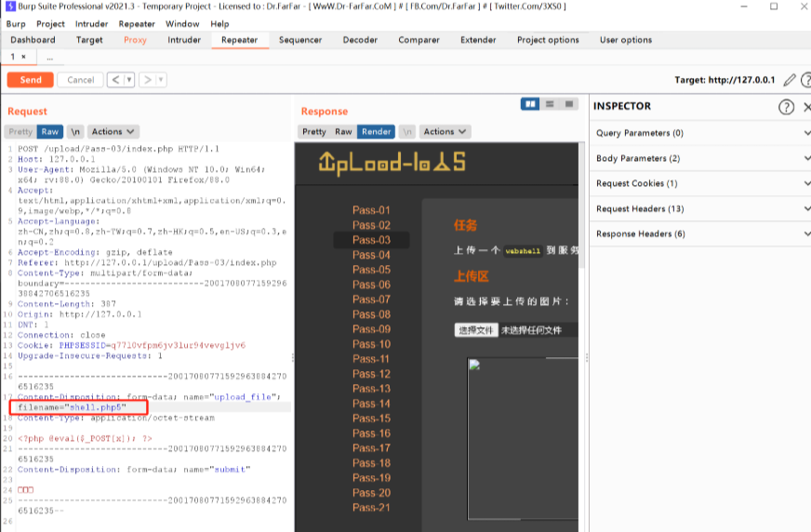Viewport: 811px width, 532px height.
Task: Switch to Proxy tab
Action: tap(135, 40)
